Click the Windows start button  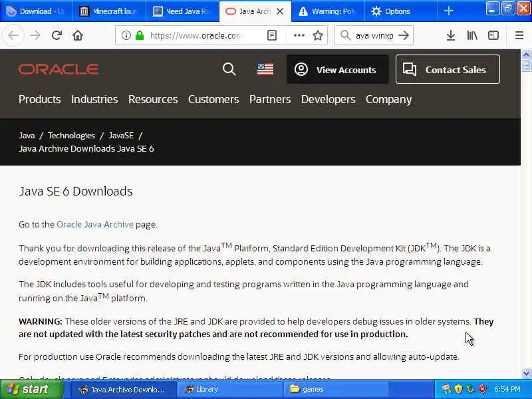tap(31, 389)
